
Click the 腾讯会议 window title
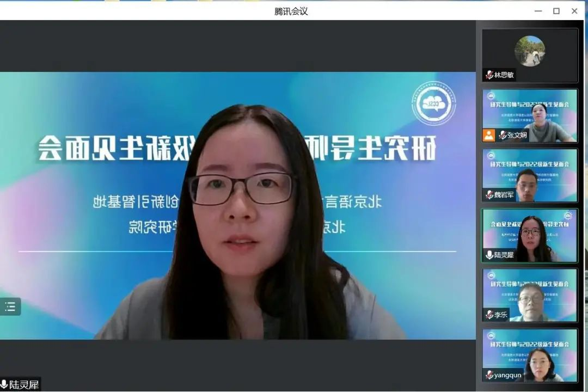(291, 11)
